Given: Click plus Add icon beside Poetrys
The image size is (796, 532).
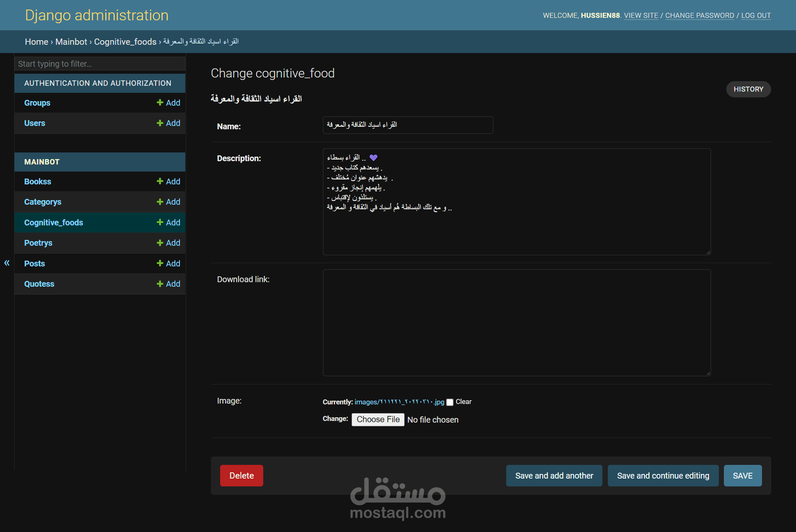Looking at the screenshot, I should point(160,242).
